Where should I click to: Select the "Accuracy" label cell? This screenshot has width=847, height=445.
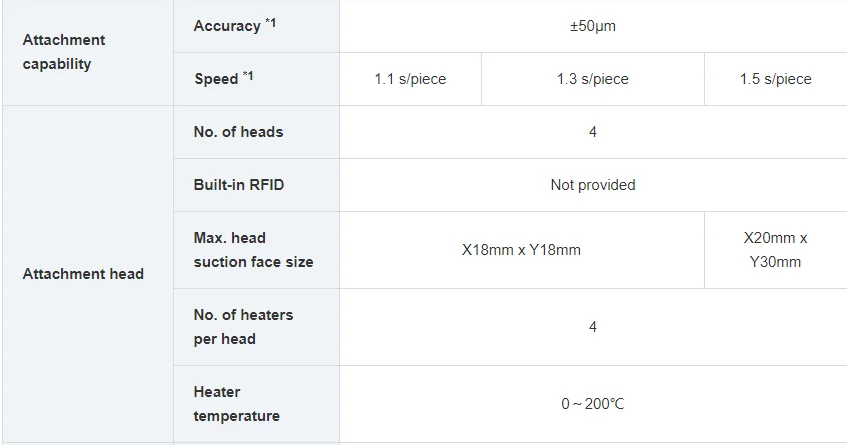pos(227,26)
